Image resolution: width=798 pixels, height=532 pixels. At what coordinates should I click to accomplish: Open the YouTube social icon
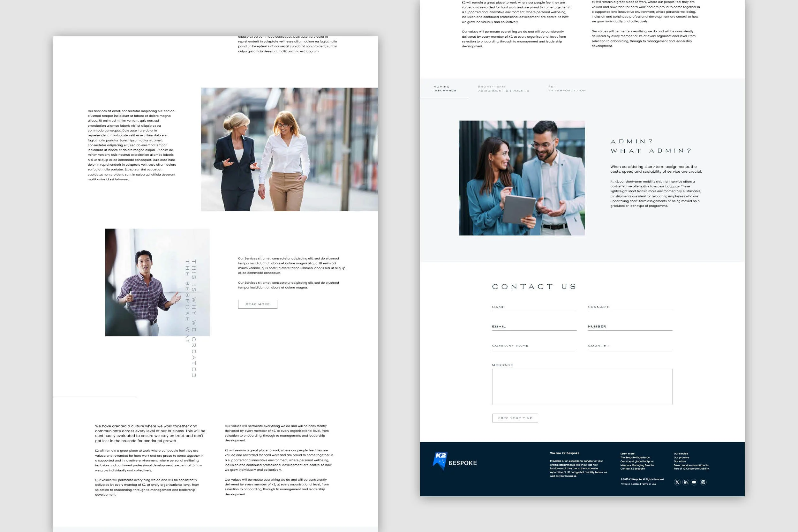click(x=694, y=482)
